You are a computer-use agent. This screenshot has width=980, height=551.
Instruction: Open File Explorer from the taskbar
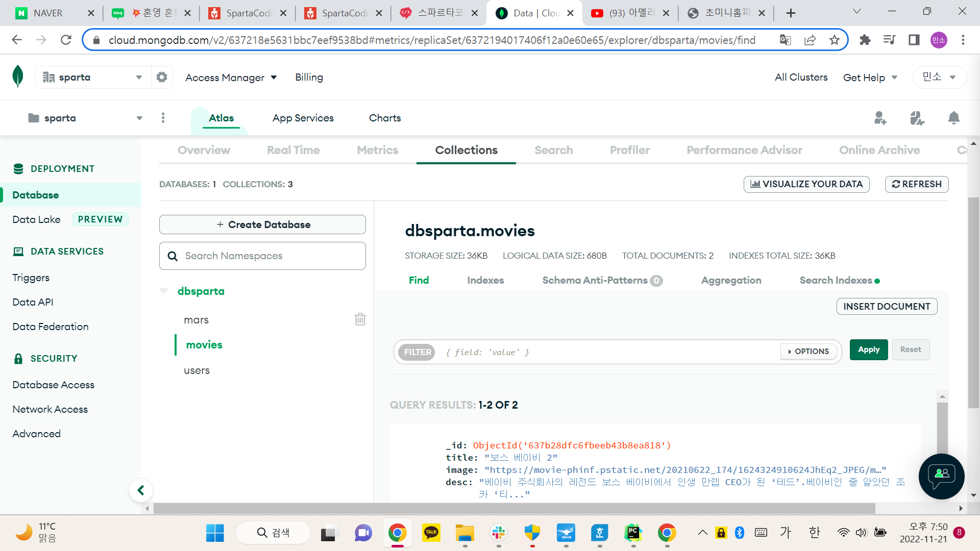point(465,533)
